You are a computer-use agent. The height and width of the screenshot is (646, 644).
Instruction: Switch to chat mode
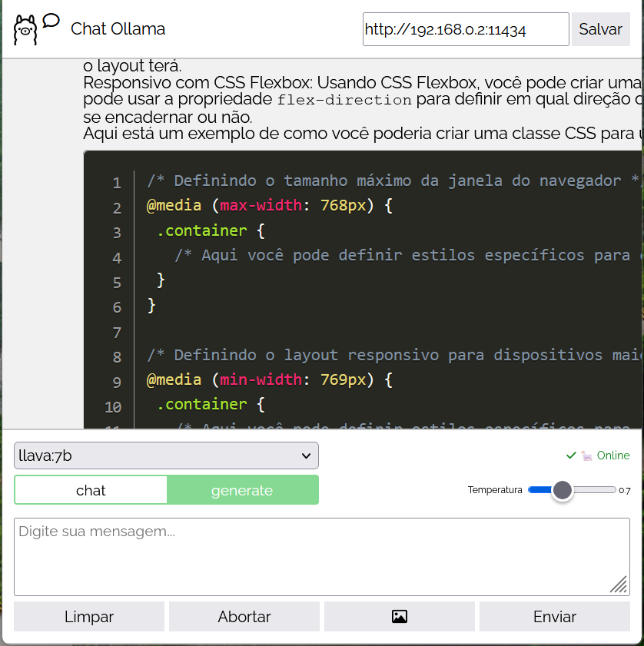point(91,490)
